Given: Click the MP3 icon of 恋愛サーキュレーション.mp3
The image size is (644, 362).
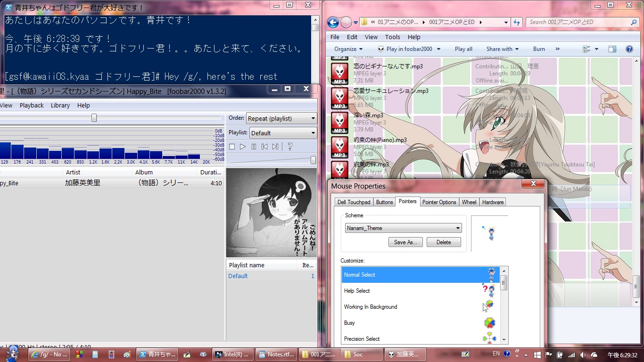Looking at the screenshot, I should 339,98.
